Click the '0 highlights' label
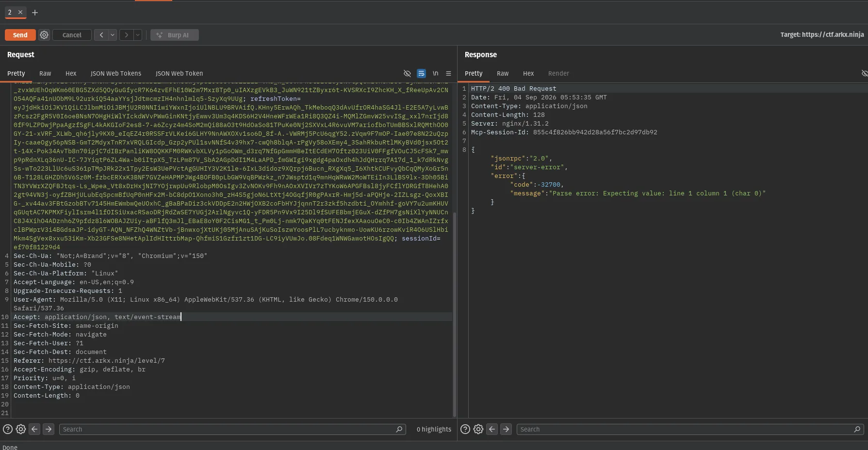This screenshot has height=450, width=868. [434, 429]
